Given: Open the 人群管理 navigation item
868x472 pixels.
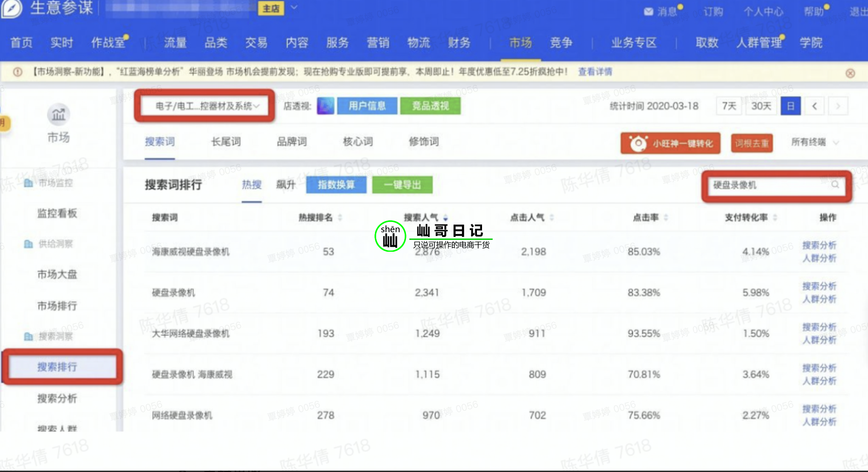Looking at the screenshot, I should [759, 43].
